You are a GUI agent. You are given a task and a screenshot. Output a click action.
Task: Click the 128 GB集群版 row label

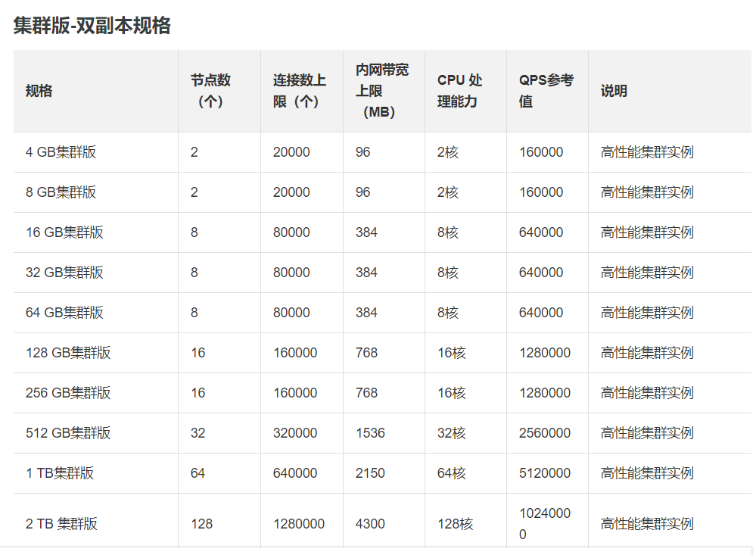tap(68, 352)
